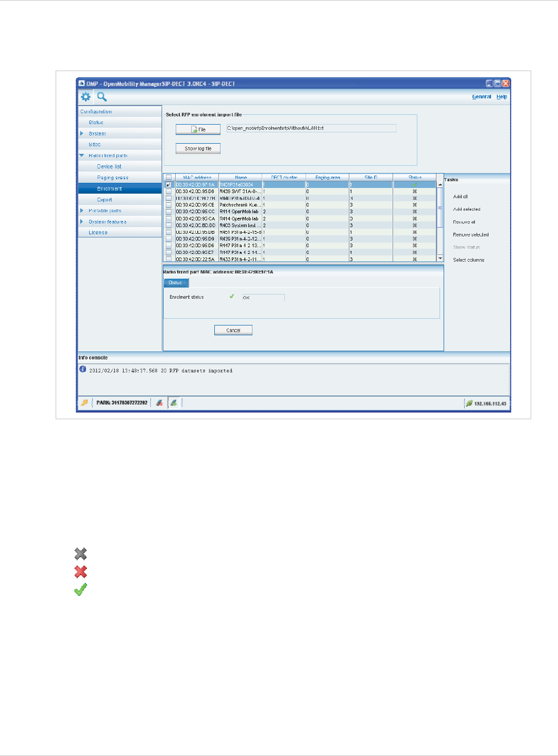The image size is (558, 756).
Task: Toggle the select-all checkbox in table header
Action: [x=168, y=177]
